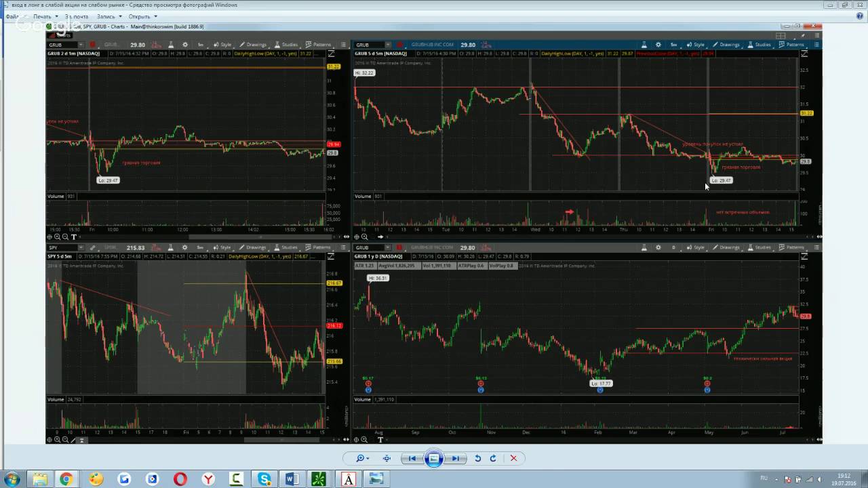Screen dimensions: 868x488
Task: Open the Эл. почта menu item
Action: pyautogui.click(x=77, y=16)
